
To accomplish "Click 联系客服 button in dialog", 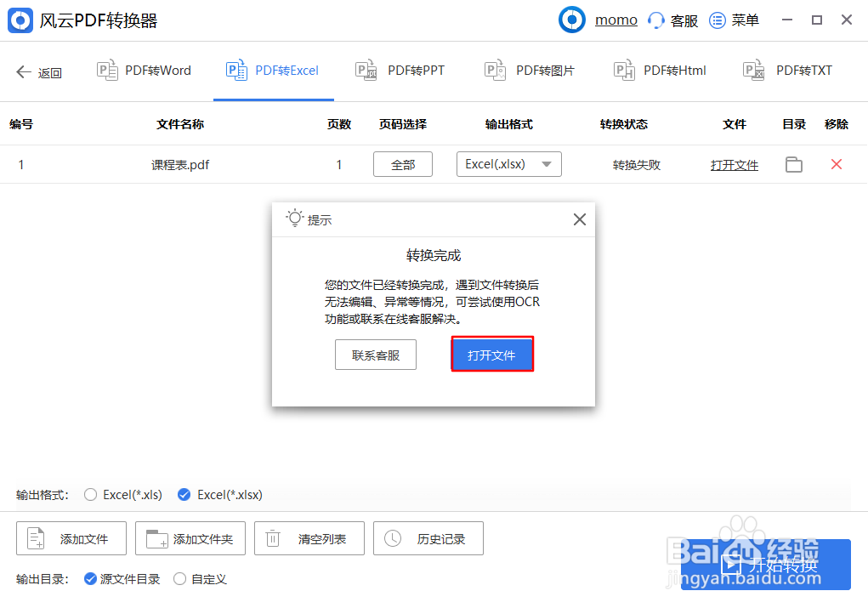I will click(x=375, y=355).
